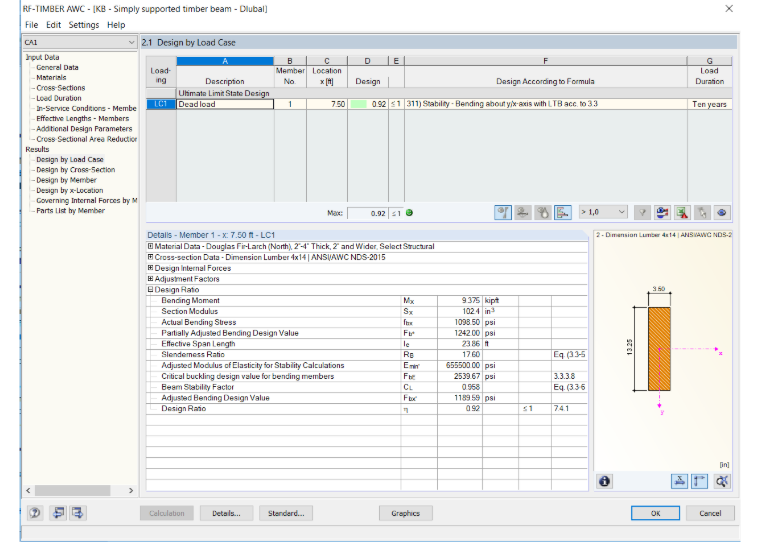Click the magnifier icon under the cross-section view

(x=722, y=481)
